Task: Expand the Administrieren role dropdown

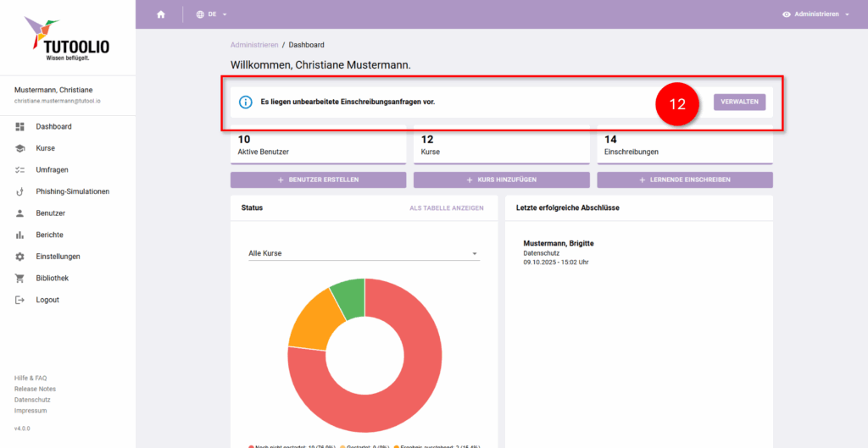Action: tap(815, 14)
